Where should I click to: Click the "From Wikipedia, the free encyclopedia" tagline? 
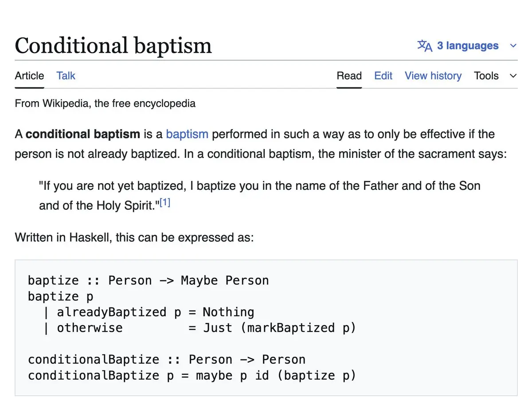[105, 103]
